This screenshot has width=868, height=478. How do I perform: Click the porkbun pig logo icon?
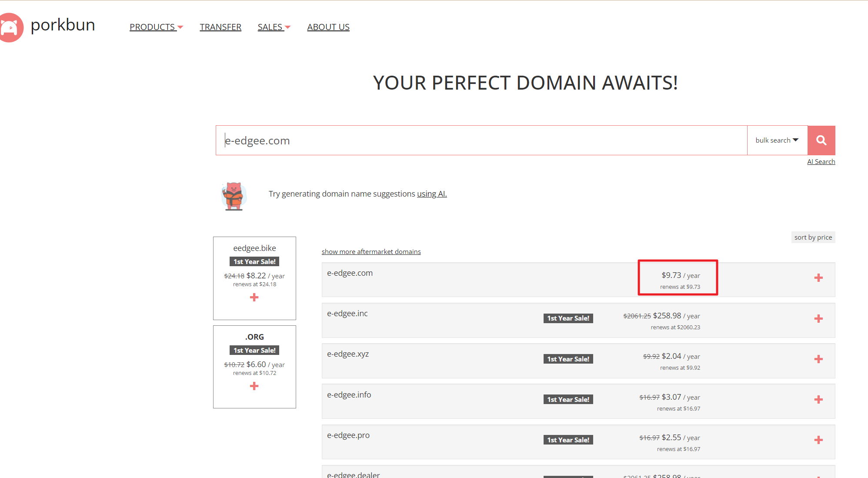(x=10, y=27)
